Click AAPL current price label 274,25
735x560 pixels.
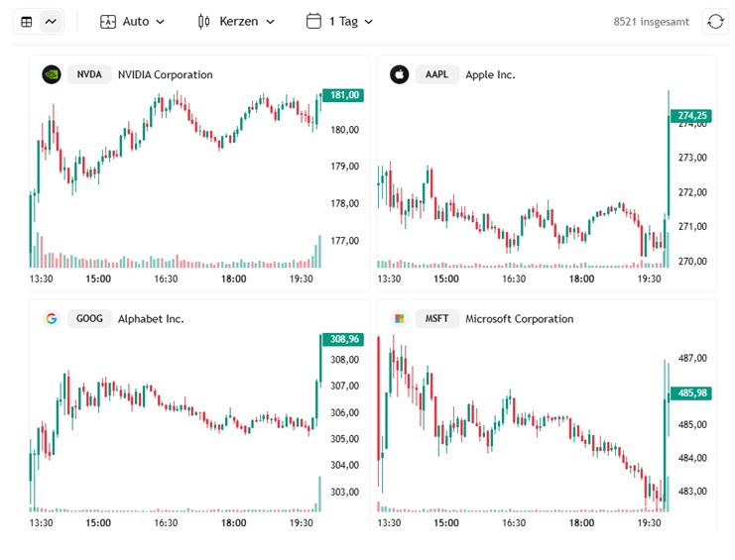[691, 116]
